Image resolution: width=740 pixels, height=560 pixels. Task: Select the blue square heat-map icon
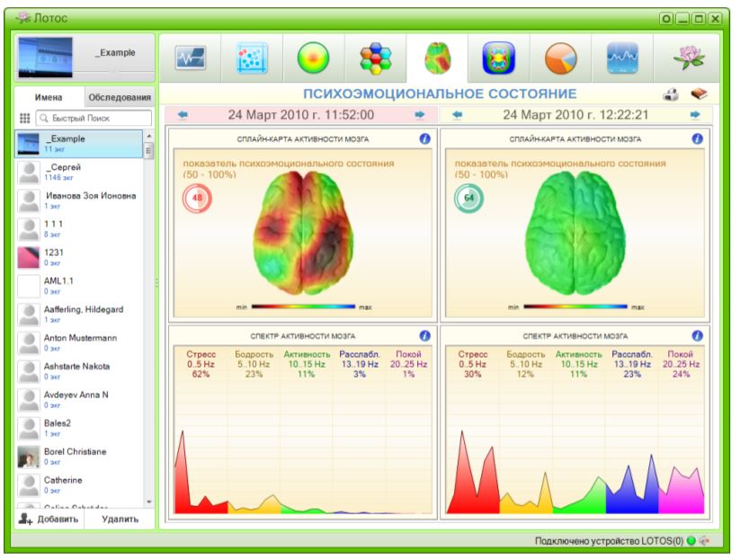tap(498, 58)
